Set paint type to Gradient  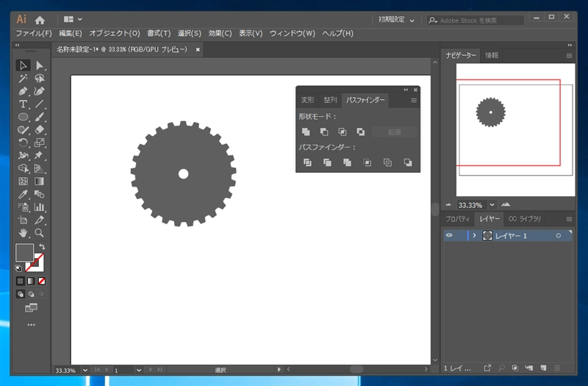pos(31,281)
